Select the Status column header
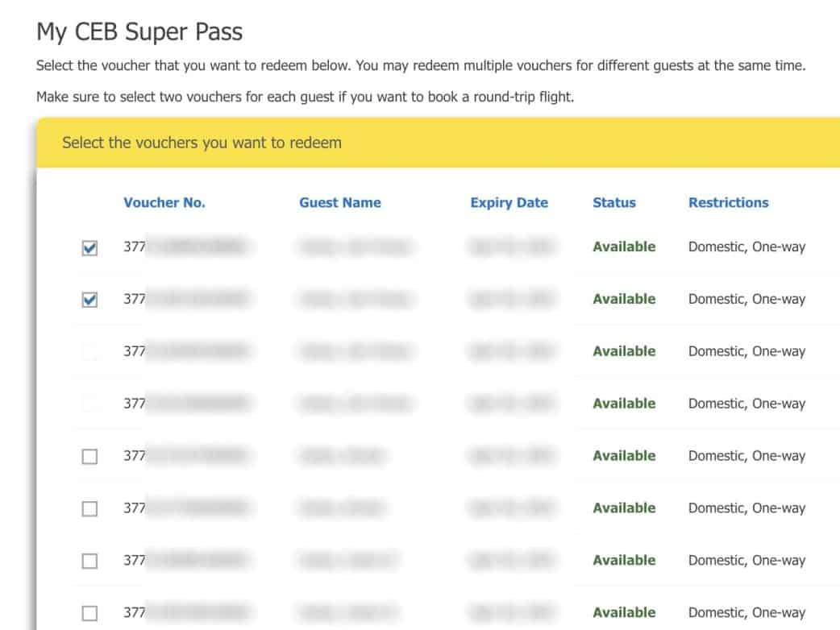 pyautogui.click(x=614, y=203)
